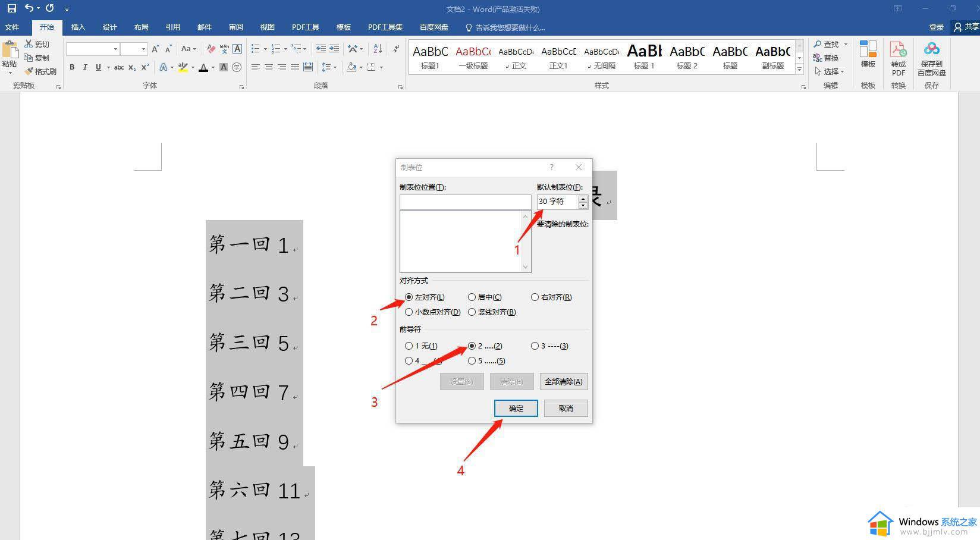980x540 pixels.
Task: Click the 登录 sign-in link
Action: (x=937, y=27)
